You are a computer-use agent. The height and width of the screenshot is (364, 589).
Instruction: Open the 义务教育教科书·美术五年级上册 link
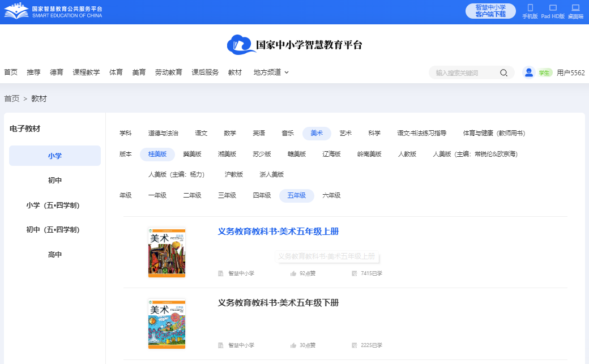pyautogui.click(x=278, y=232)
